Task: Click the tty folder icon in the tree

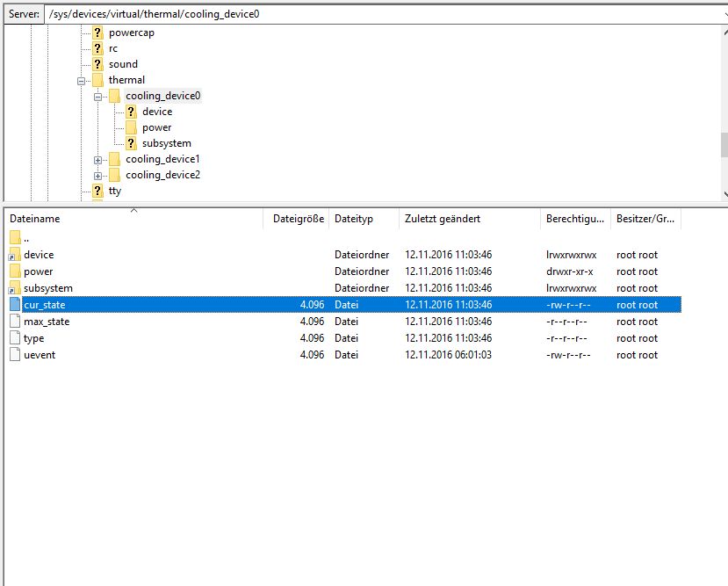Action: (97, 191)
